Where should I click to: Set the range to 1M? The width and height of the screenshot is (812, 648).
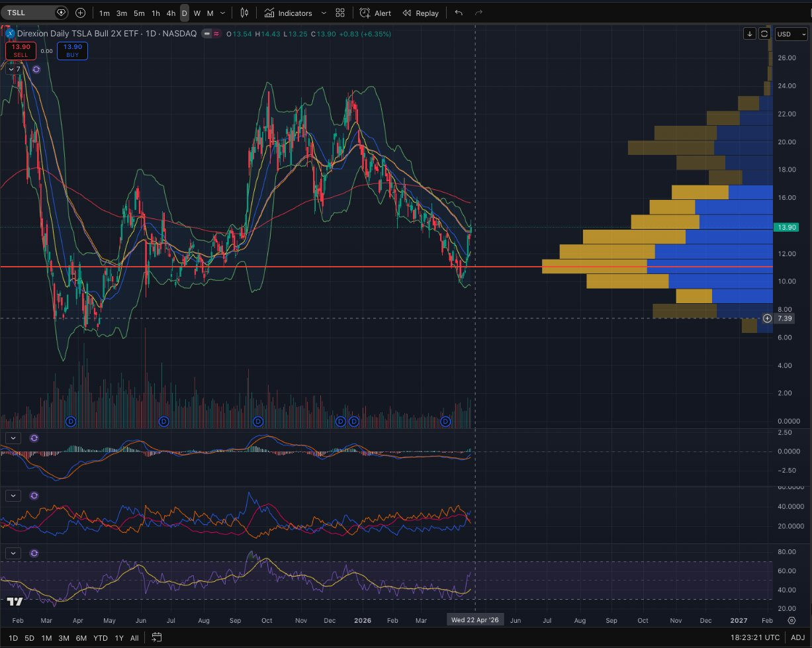coord(46,638)
